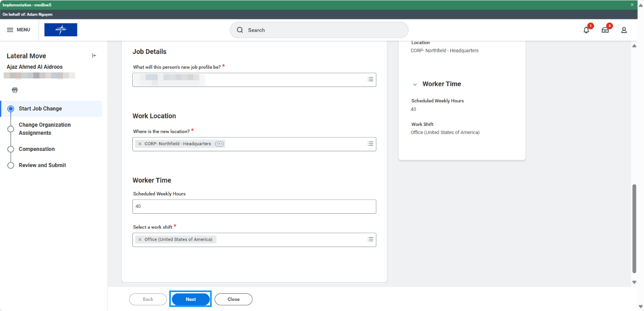Open the job profile prompt list
644x311 pixels.
[x=370, y=79]
